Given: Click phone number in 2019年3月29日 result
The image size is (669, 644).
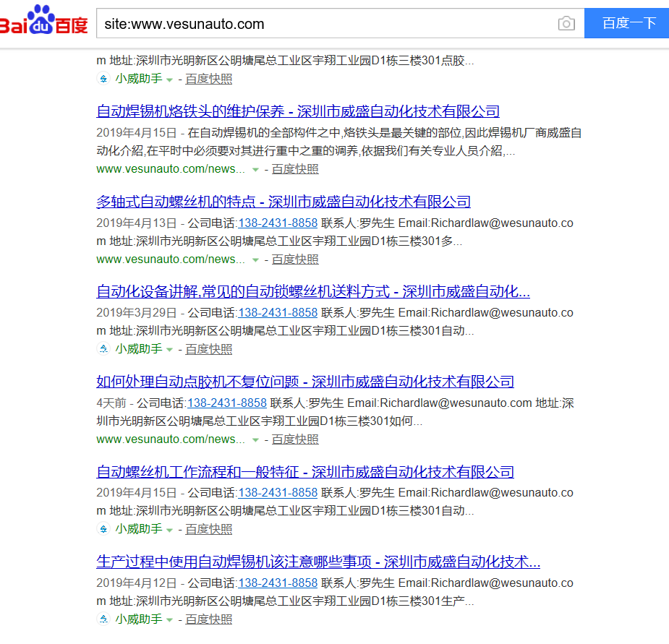Looking at the screenshot, I should 278,313.
